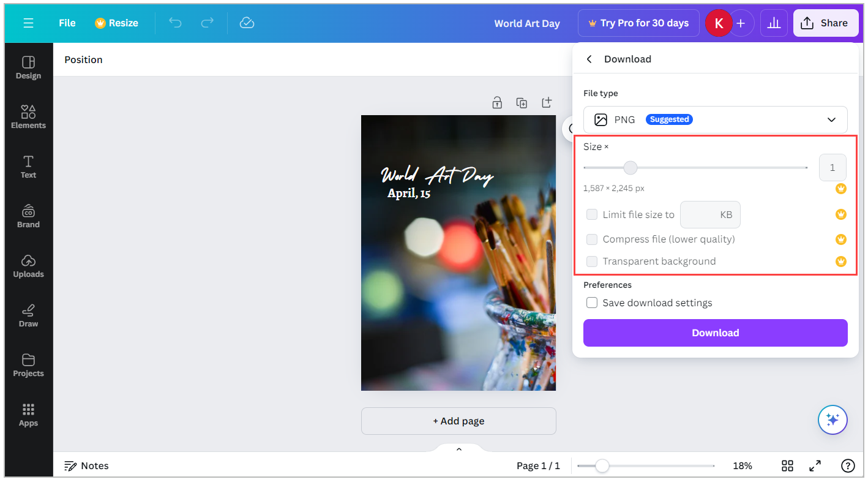Viewport: 868px width, 482px height.
Task: Duplicate the page
Action: point(522,102)
